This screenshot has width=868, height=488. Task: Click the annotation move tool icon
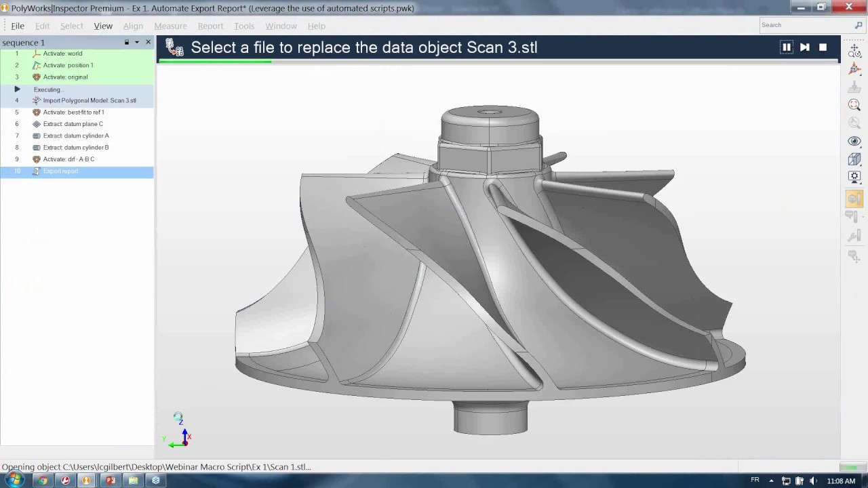click(x=854, y=256)
